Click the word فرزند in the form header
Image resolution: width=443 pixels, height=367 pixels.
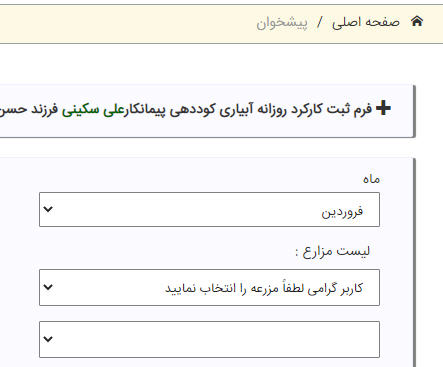tap(45, 109)
